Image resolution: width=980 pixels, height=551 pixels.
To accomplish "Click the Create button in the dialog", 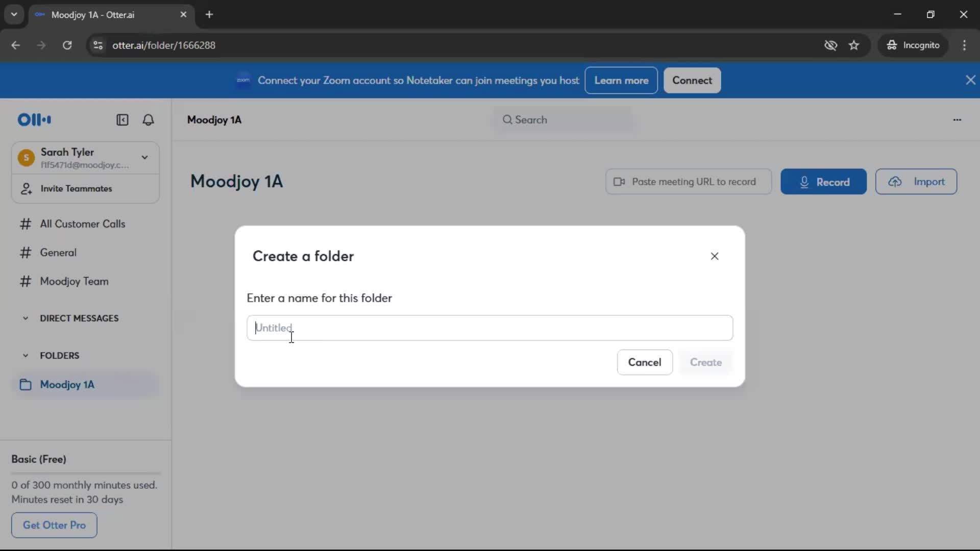I will [706, 362].
